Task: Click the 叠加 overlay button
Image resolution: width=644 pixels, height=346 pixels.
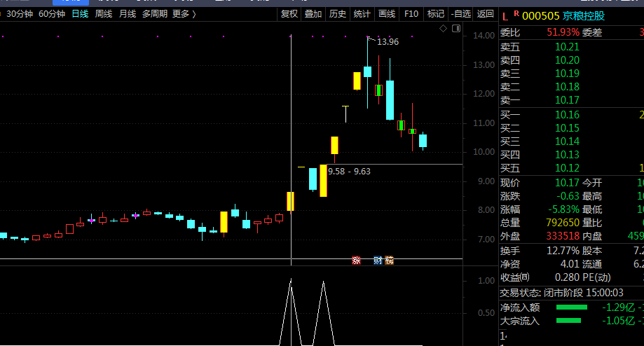Action: (313, 14)
